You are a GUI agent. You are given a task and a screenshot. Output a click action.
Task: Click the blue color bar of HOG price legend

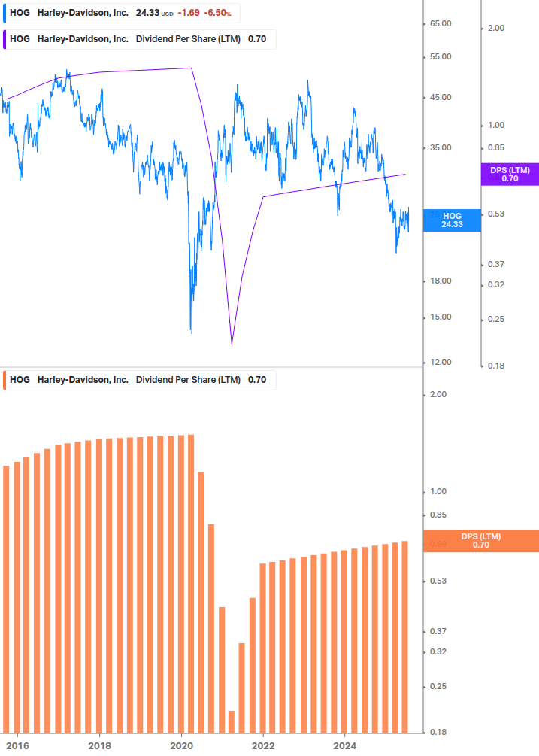coord(5,13)
